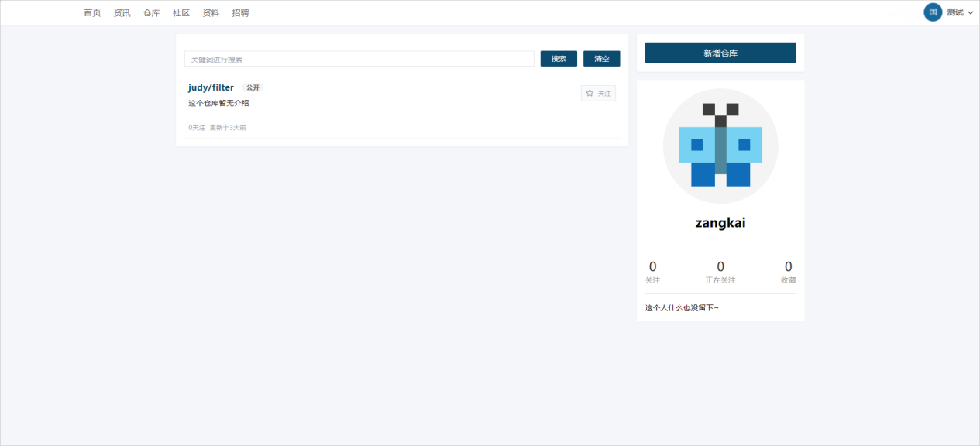
Task: Click the butterfly profile avatar image
Action: pos(720,146)
